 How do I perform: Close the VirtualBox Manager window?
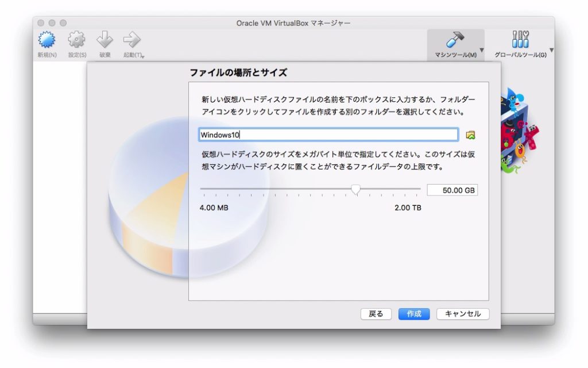tap(41, 23)
